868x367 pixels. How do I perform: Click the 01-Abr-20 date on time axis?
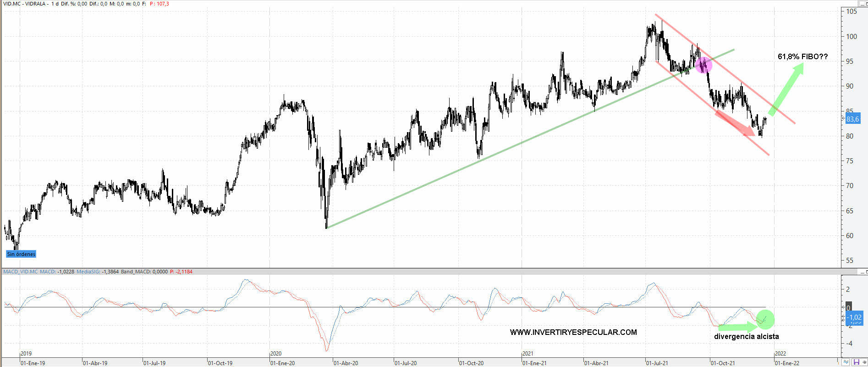coord(346,363)
